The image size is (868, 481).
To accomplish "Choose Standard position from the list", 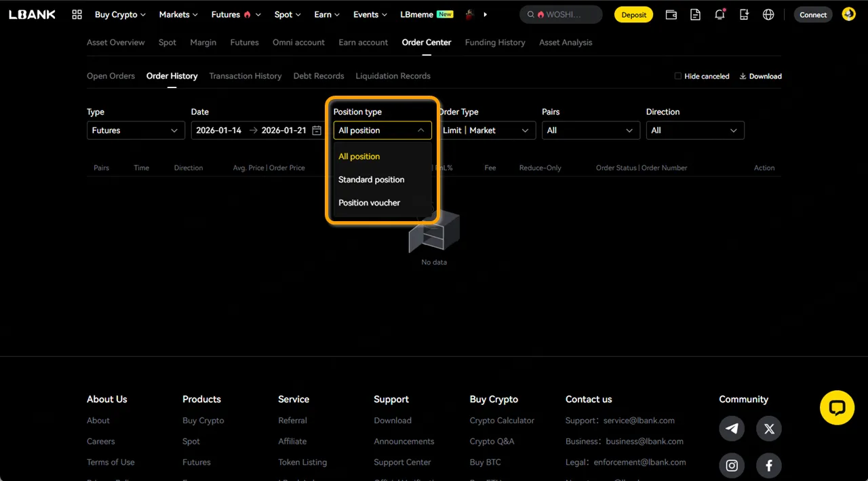I will coord(372,180).
